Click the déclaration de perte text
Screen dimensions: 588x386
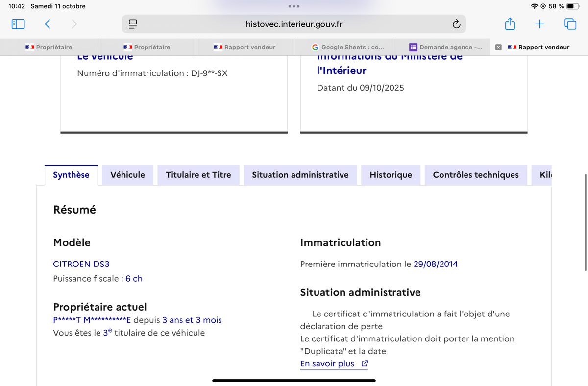point(342,326)
